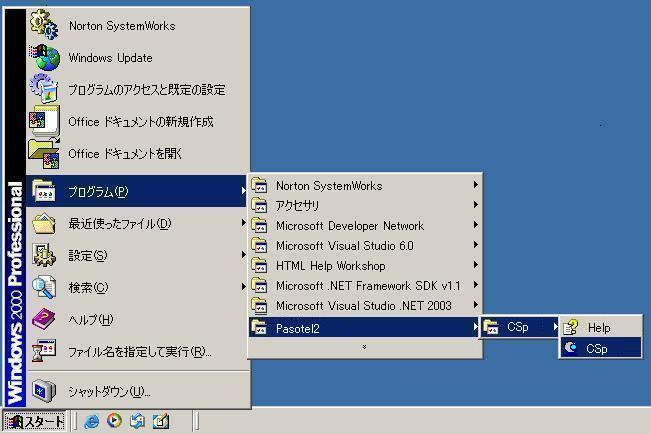Screen dimensions: 651x434
Task: Click Microsoft .NET Framework SDK folder icon
Action: pos(259,285)
